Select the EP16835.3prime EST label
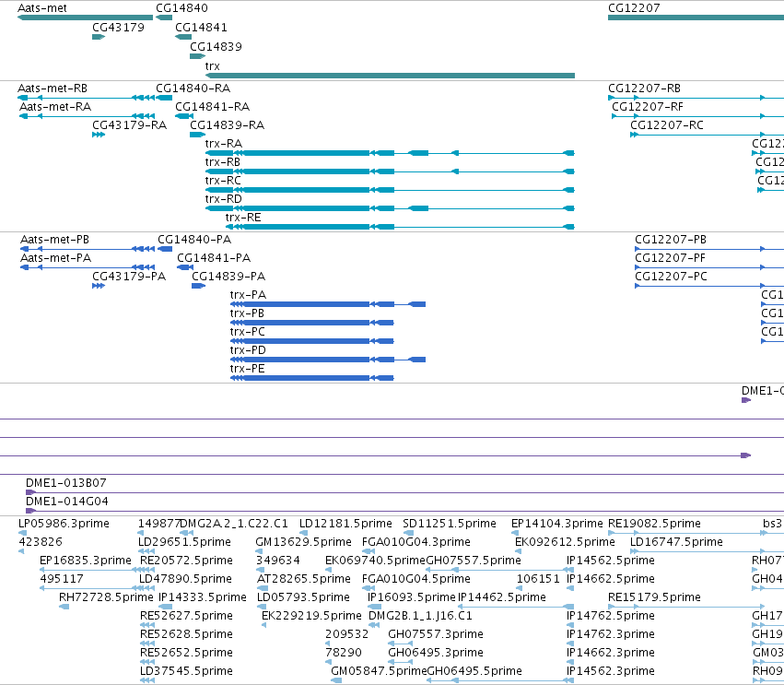This screenshot has height=685, width=784. [x=86, y=561]
